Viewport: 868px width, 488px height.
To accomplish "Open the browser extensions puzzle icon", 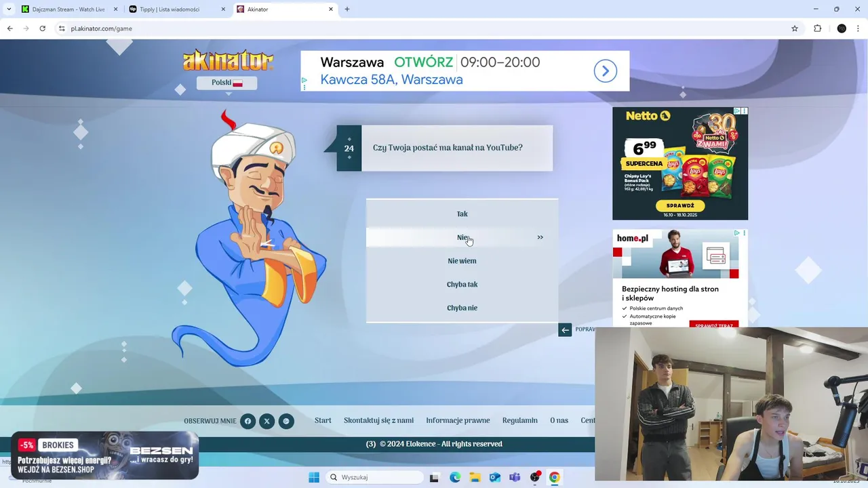I will [817, 28].
